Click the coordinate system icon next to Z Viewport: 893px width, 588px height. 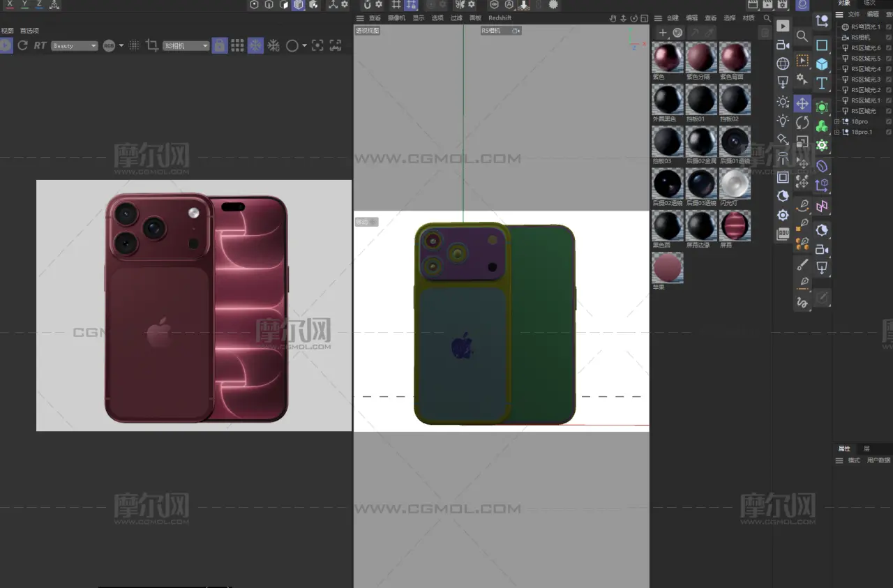54,4
